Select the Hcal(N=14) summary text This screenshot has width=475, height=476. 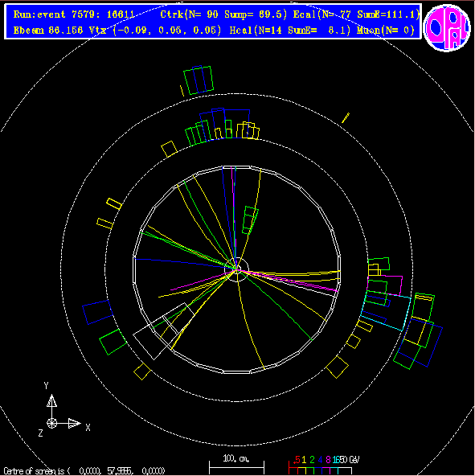(290, 31)
